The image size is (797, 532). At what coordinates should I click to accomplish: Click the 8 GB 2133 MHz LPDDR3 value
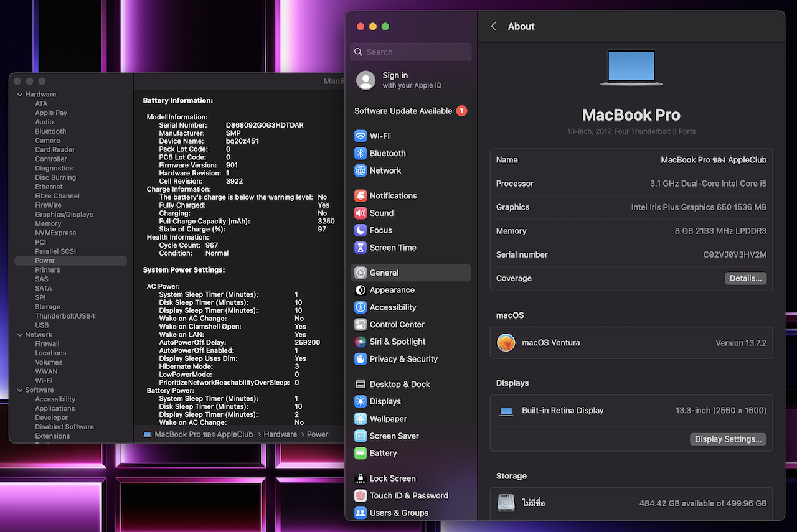[720, 231]
